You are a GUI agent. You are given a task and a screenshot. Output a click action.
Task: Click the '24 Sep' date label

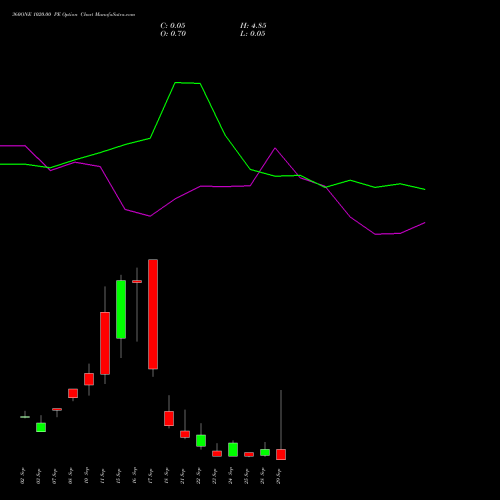coord(231,476)
